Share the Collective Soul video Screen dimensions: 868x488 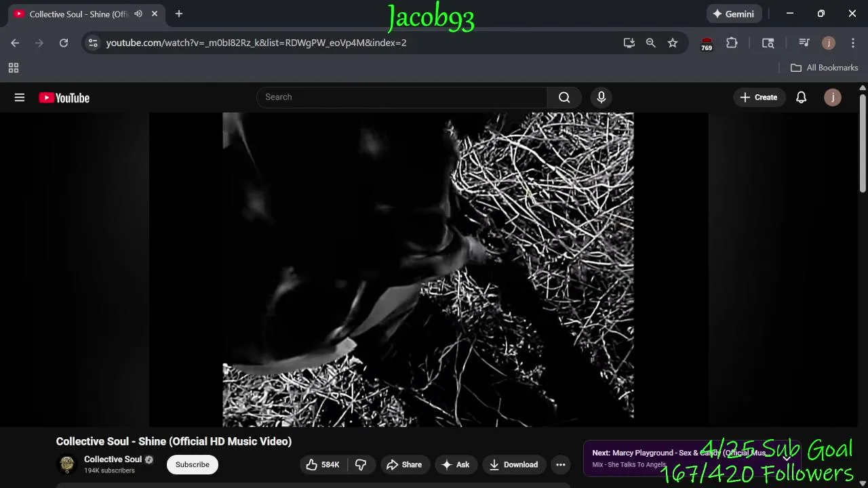click(405, 464)
